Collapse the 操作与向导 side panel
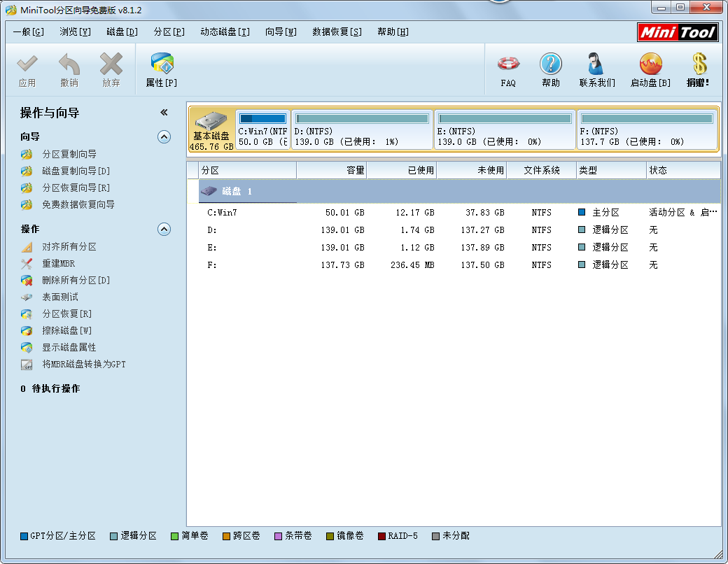This screenshot has width=728, height=564. (x=164, y=113)
